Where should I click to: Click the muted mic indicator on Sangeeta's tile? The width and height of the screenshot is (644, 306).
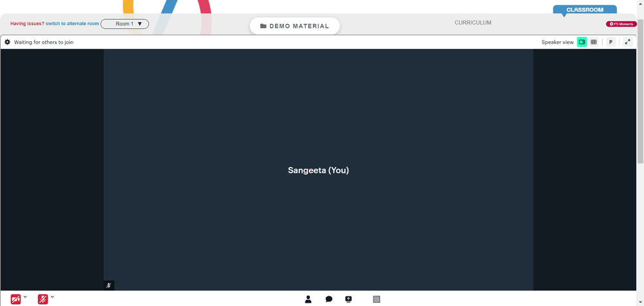[x=109, y=285]
